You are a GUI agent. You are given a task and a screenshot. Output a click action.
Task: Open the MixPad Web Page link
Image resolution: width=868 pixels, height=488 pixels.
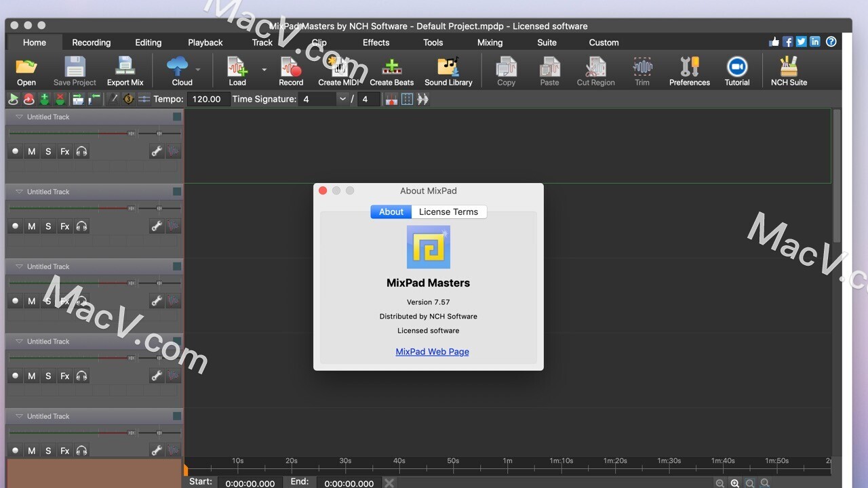click(x=432, y=352)
